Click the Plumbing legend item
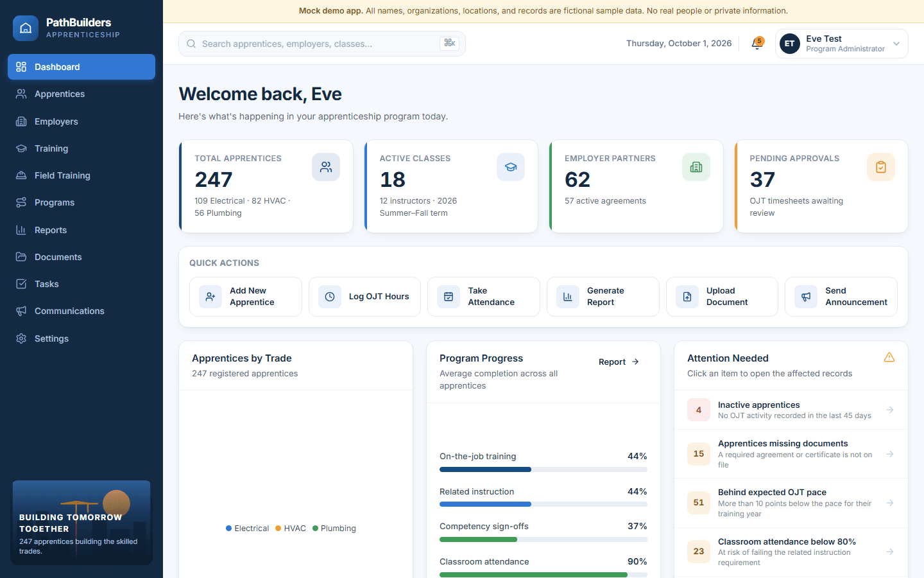The image size is (924, 578). point(334,529)
